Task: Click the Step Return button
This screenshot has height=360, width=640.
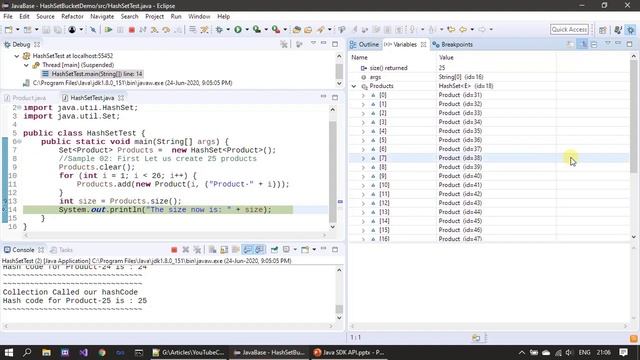Action: [x=178, y=29]
